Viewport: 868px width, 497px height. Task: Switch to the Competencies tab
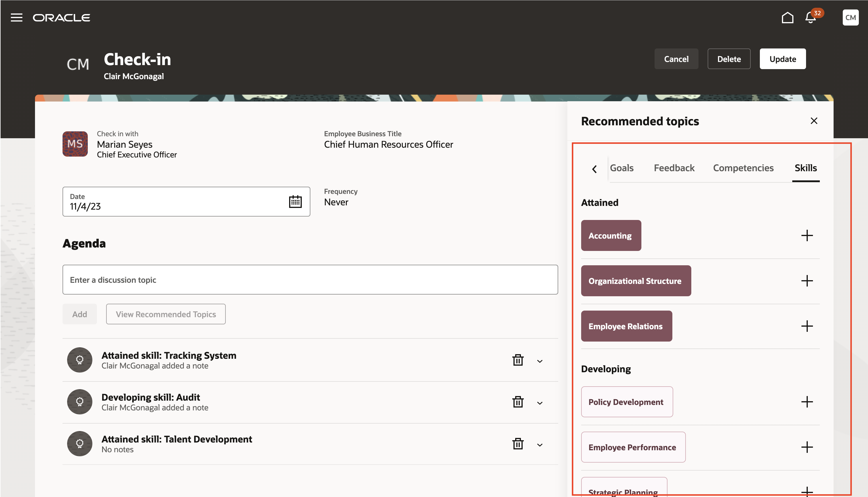pyautogui.click(x=743, y=168)
